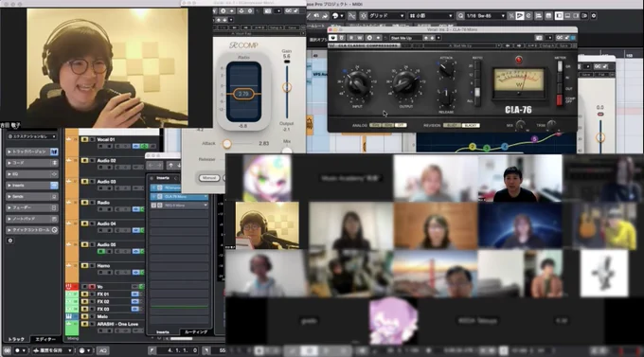The image size is (644, 357).
Task: Mute the Vocal 01 track
Action: pyautogui.click(x=84, y=140)
